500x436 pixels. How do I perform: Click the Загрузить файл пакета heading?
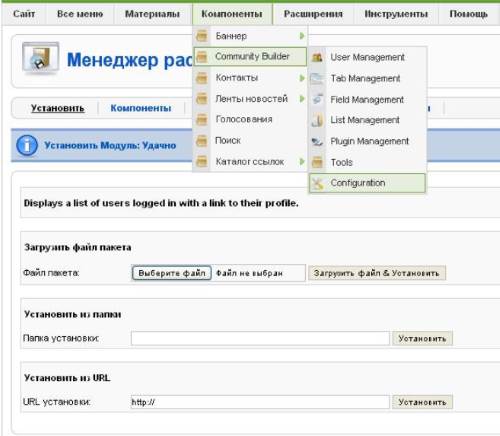[78, 247]
